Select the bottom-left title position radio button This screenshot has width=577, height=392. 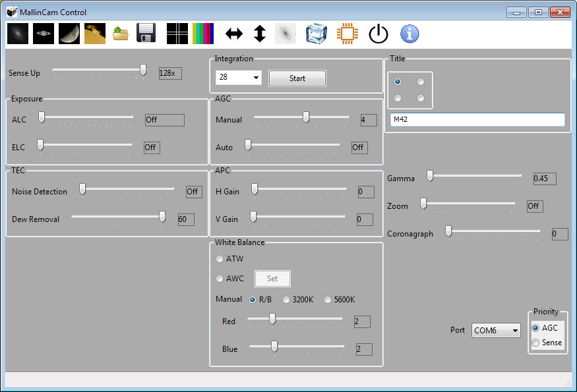[x=398, y=98]
